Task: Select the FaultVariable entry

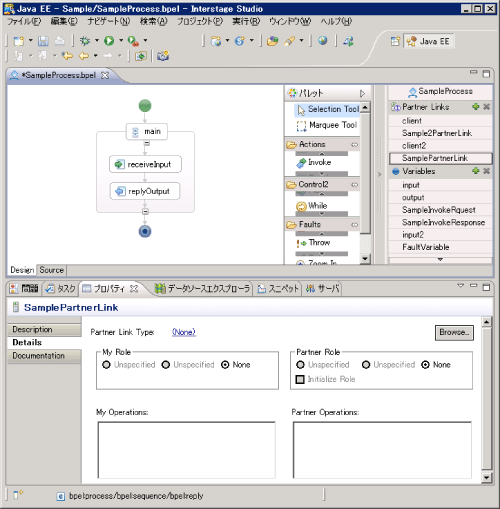Action: coord(440,247)
